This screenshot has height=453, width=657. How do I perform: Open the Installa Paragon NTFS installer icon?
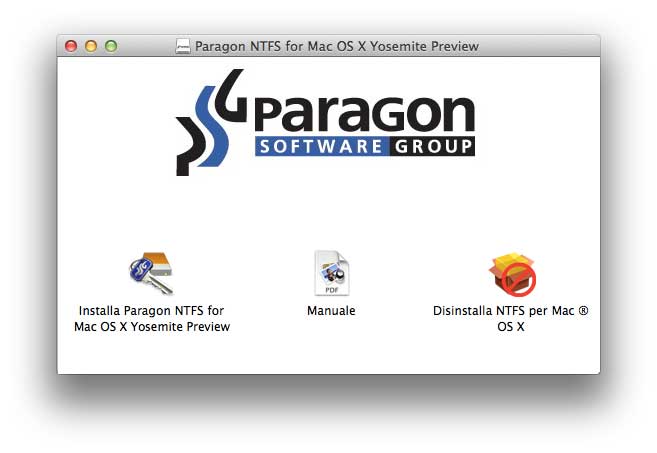151,273
